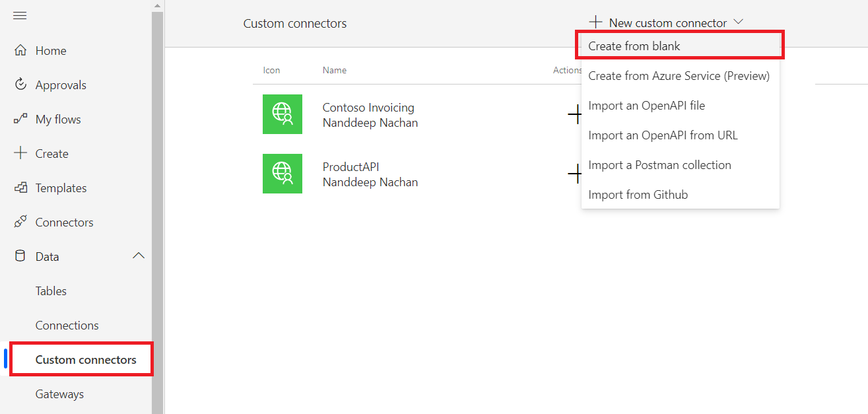Toggle the hamburger navigation menu
The height and width of the screenshot is (414, 868).
click(20, 16)
